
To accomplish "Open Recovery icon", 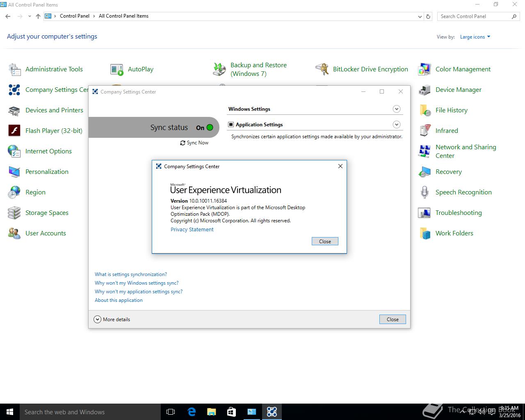I will [425, 172].
